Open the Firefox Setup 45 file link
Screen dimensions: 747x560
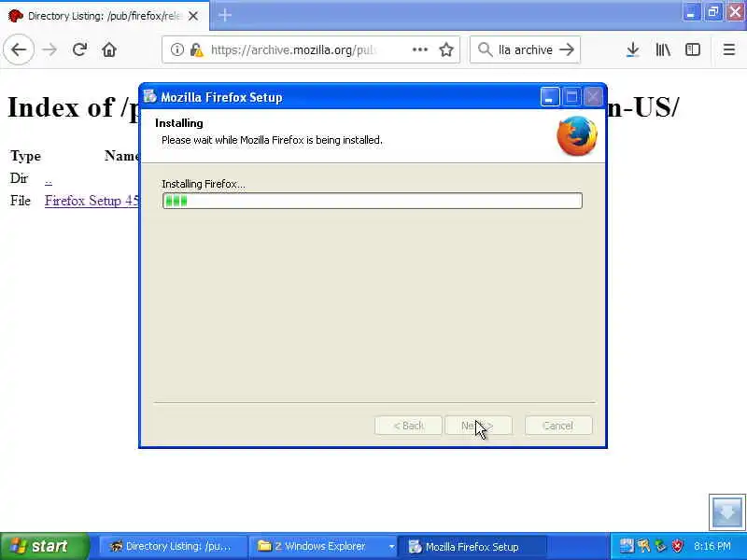[x=92, y=201]
